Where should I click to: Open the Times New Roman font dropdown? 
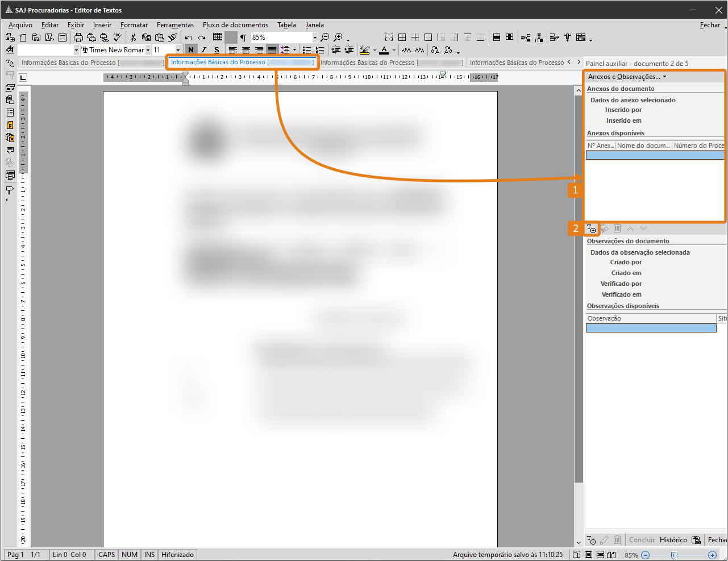(148, 50)
